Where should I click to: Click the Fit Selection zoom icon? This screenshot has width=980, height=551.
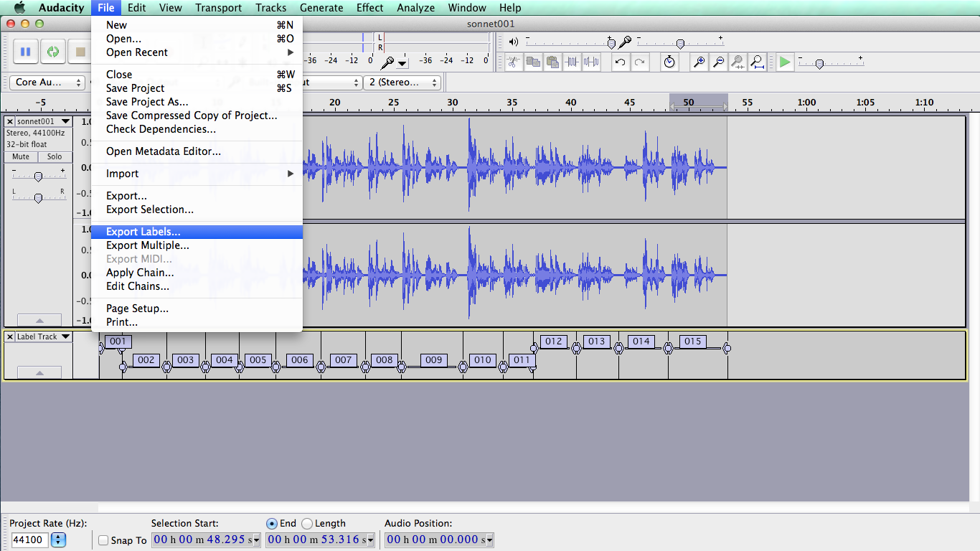738,62
